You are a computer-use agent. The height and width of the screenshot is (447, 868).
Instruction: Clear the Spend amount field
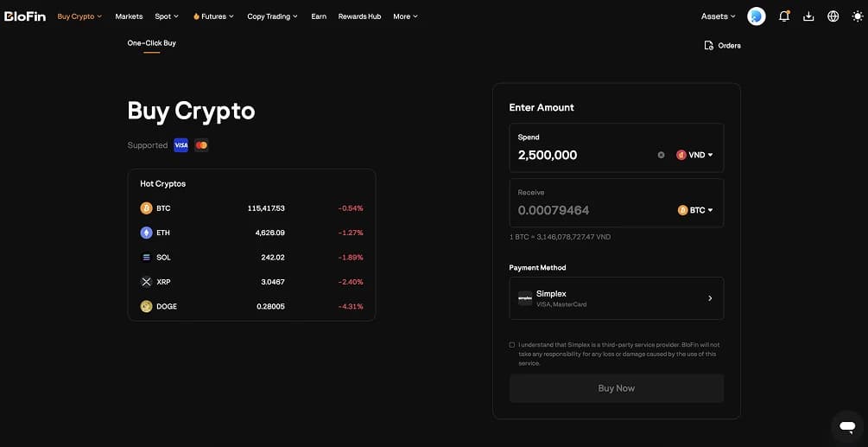(662, 155)
